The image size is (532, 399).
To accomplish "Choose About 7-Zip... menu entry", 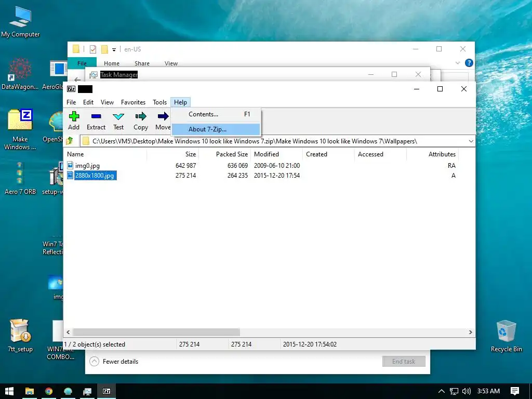I will click(216, 129).
